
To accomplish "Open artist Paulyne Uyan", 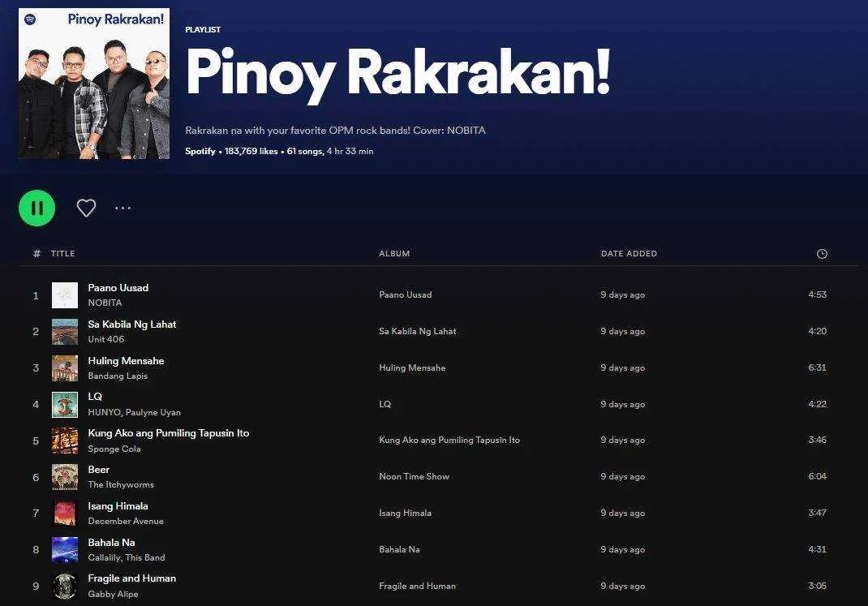I will [153, 412].
